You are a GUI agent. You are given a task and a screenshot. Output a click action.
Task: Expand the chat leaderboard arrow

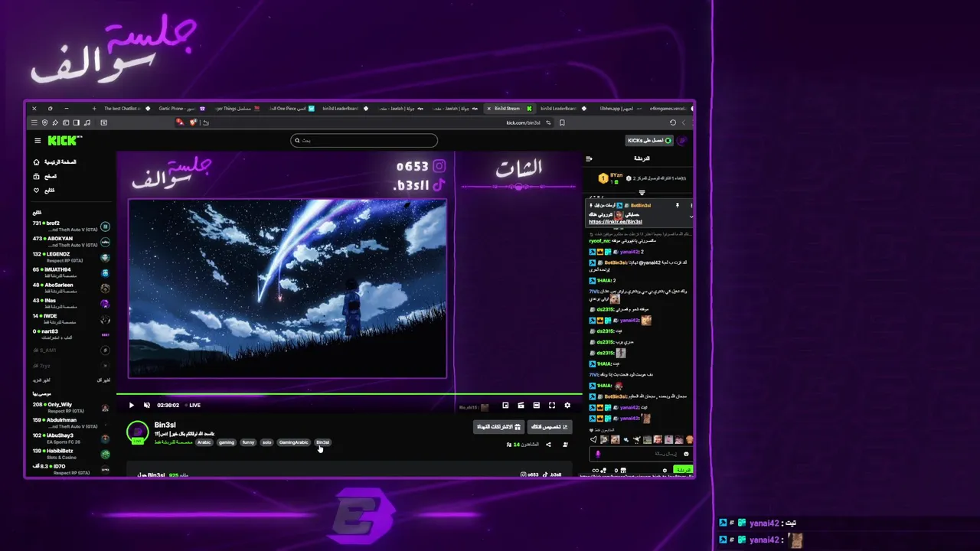click(x=642, y=192)
